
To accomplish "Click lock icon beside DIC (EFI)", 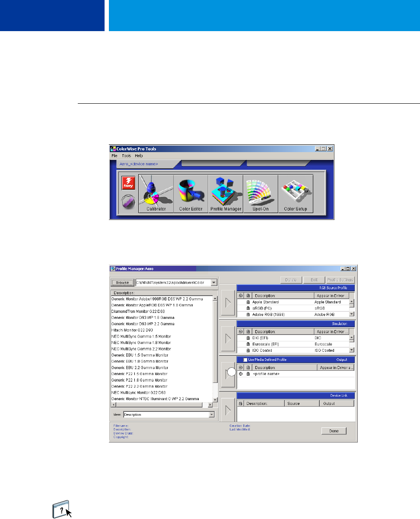I will [248, 338].
